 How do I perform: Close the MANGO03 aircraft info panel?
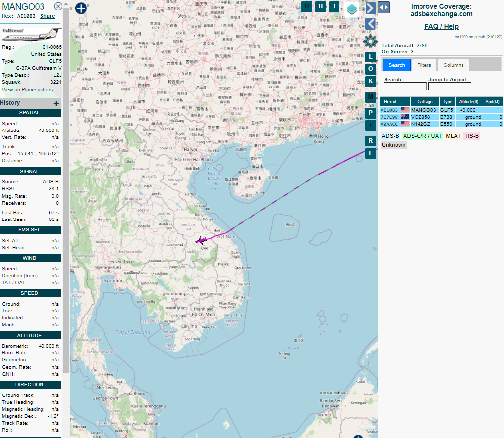coord(58,6)
